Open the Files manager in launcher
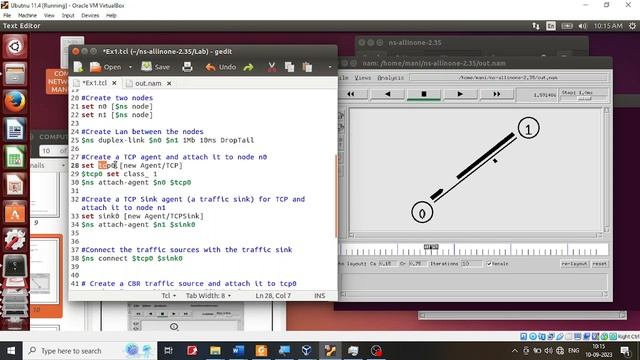Screen dimensions: 640x360 (x=15, y=74)
